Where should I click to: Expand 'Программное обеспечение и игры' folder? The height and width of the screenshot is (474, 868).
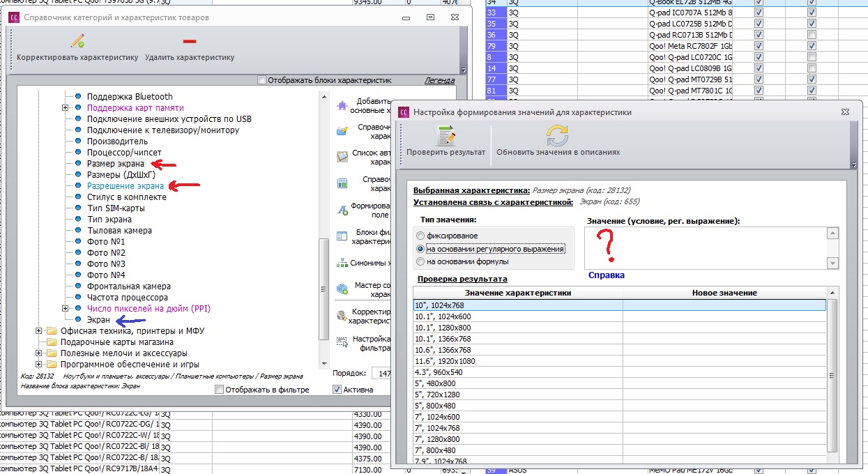(x=38, y=365)
